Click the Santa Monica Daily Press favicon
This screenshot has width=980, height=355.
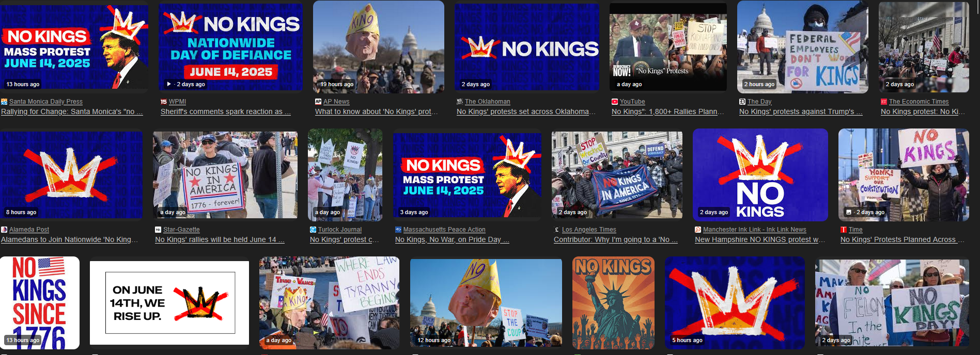click(4, 102)
